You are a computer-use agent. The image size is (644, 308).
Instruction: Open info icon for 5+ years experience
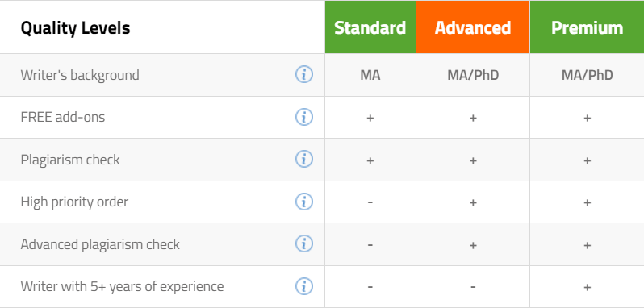(304, 286)
